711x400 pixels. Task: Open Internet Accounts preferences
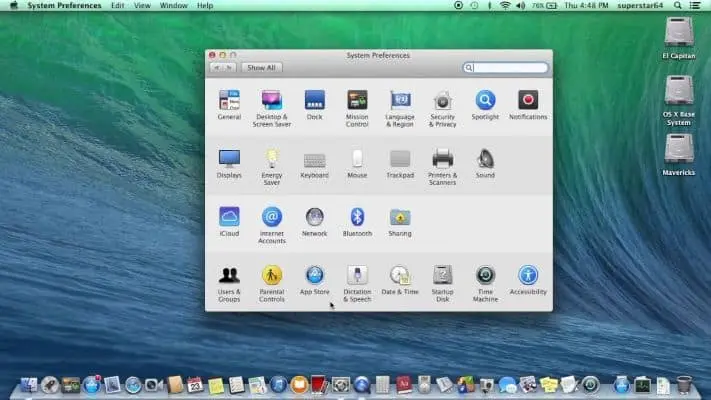coord(272,225)
